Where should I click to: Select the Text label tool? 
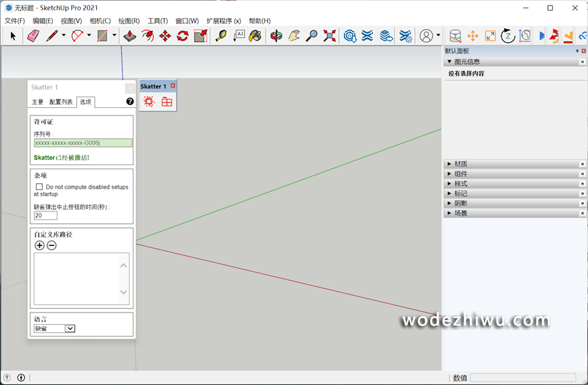[239, 36]
